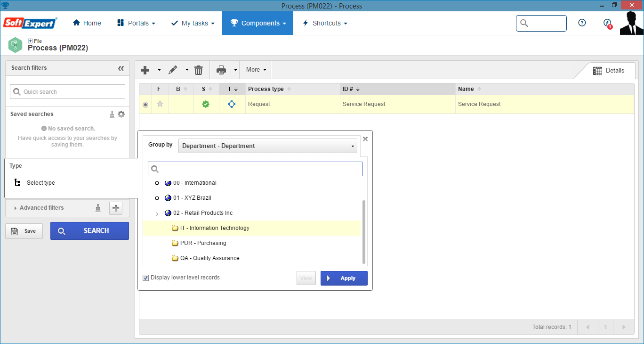644x344 pixels.
Task: Click the Select type tree icon
Action: tap(17, 183)
